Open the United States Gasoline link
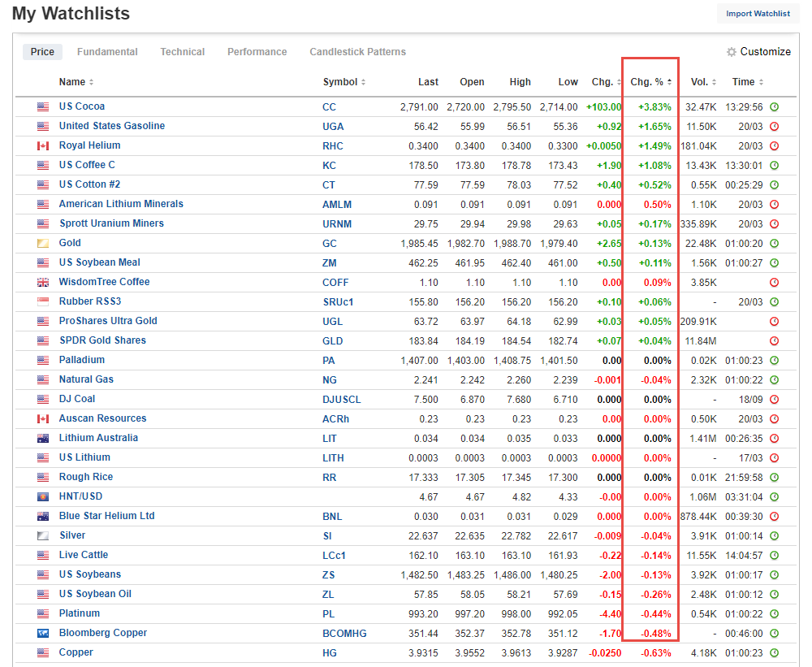This screenshot has height=667, width=812. (x=112, y=126)
